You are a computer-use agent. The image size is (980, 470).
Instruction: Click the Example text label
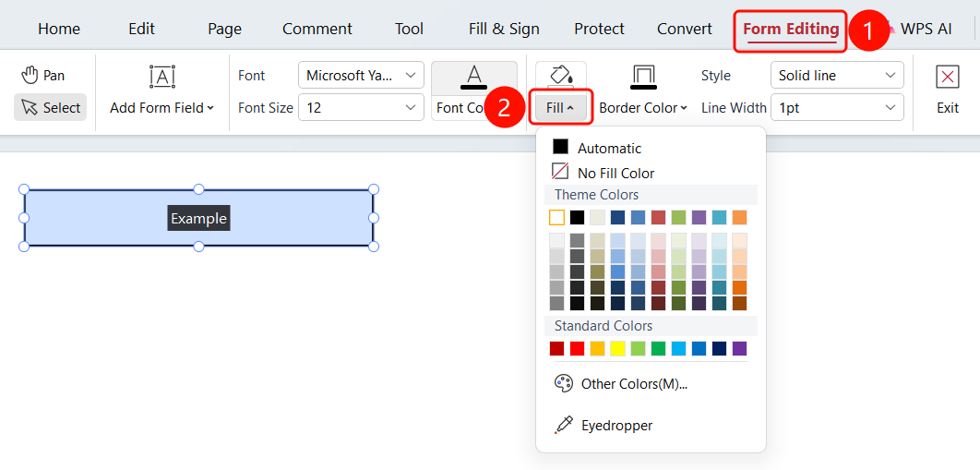(198, 218)
